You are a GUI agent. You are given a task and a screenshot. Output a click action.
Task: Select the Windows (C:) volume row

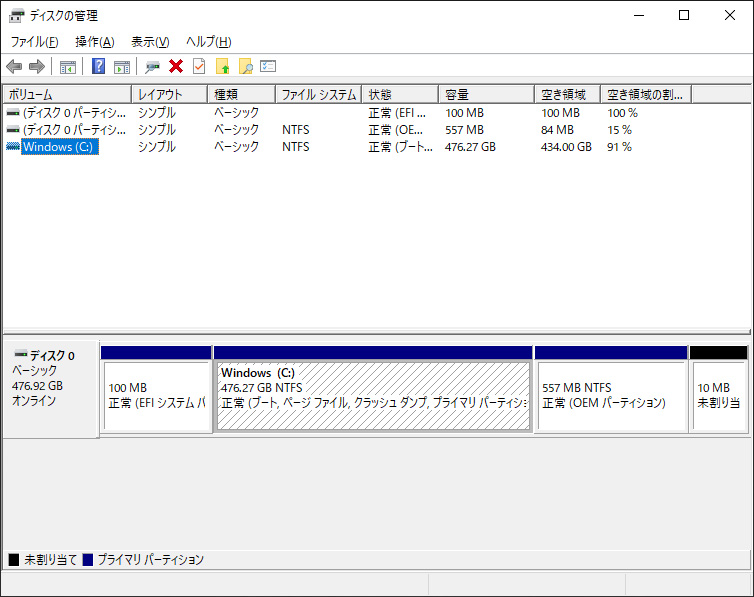point(60,147)
